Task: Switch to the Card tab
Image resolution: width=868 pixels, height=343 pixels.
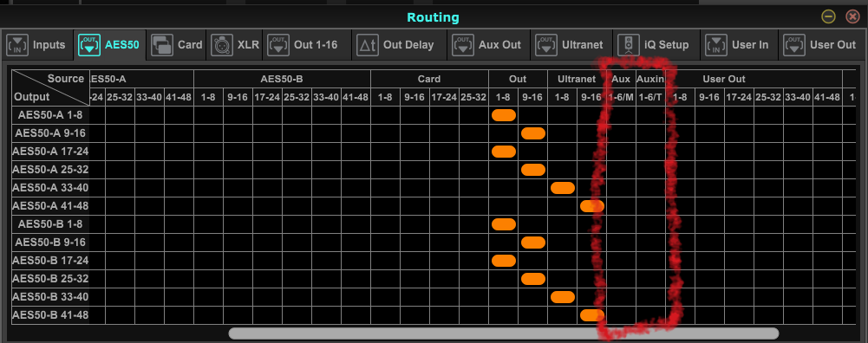Action: tap(177, 45)
